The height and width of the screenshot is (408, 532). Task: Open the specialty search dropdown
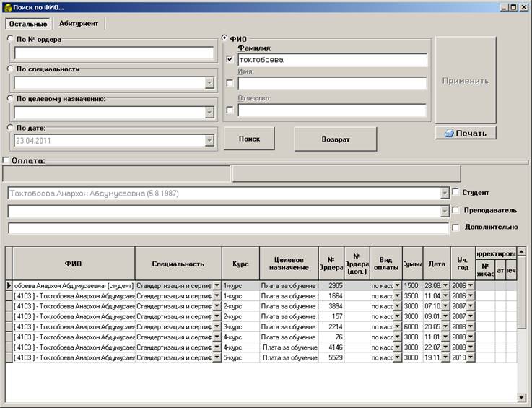point(209,82)
